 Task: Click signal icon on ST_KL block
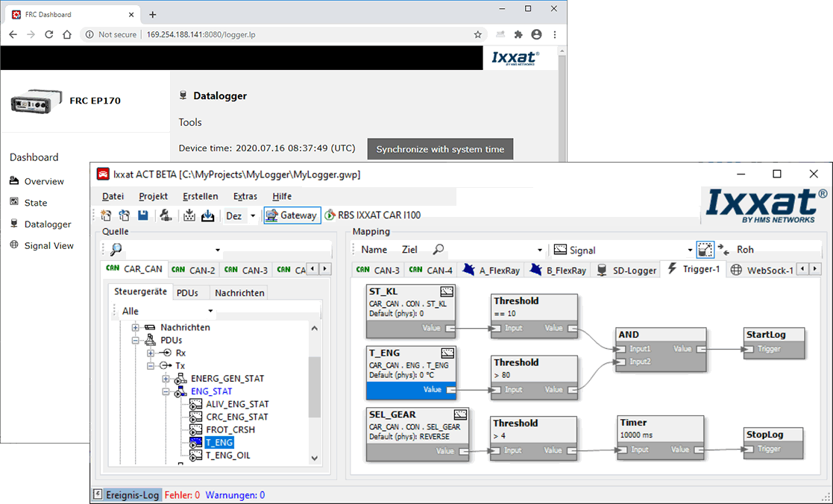pyautogui.click(x=447, y=291)
